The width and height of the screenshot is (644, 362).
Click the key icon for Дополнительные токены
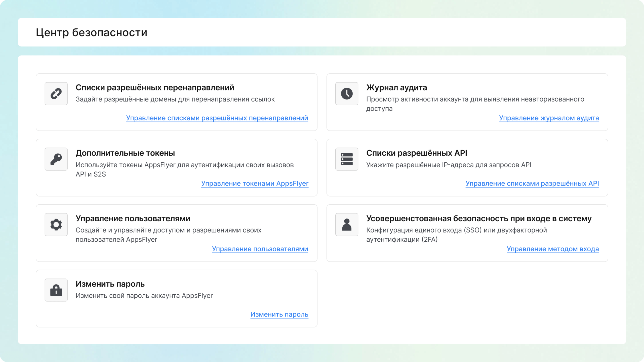point(56,159)
